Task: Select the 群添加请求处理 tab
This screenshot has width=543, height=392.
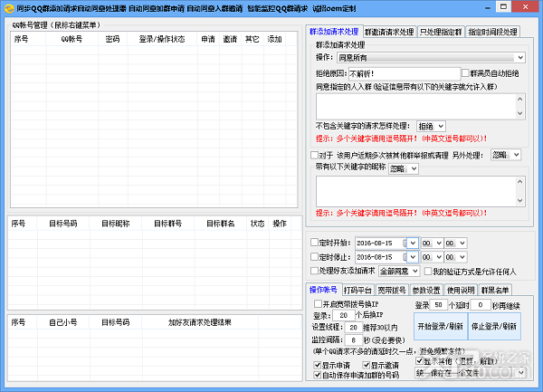Action: [334, 32]
